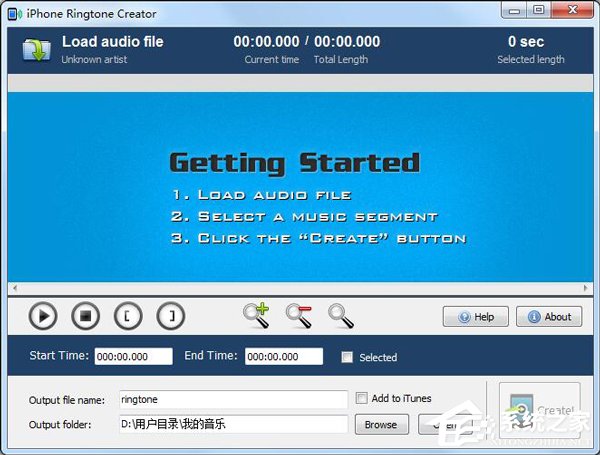Screen dimensions: 600x455
Task: Click the left arrow of the waveform scrollbar
Action: point(15,288)
